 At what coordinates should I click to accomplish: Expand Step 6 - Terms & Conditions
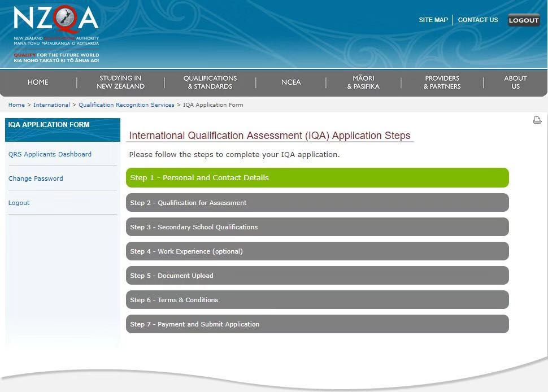pyautogui.click(x=317, y=300)
